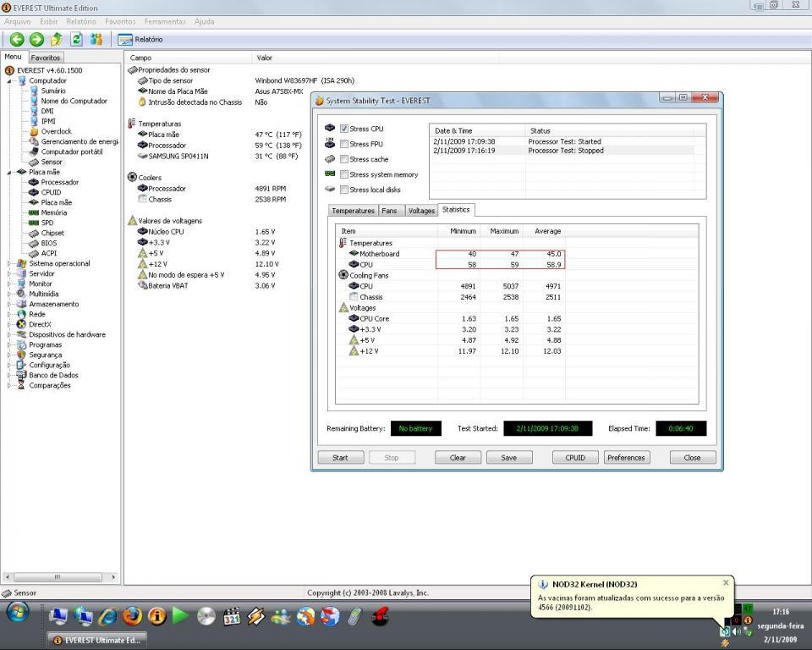The image size is (812, 650).
Task: Click the Clear button
Action: (458, 458)
